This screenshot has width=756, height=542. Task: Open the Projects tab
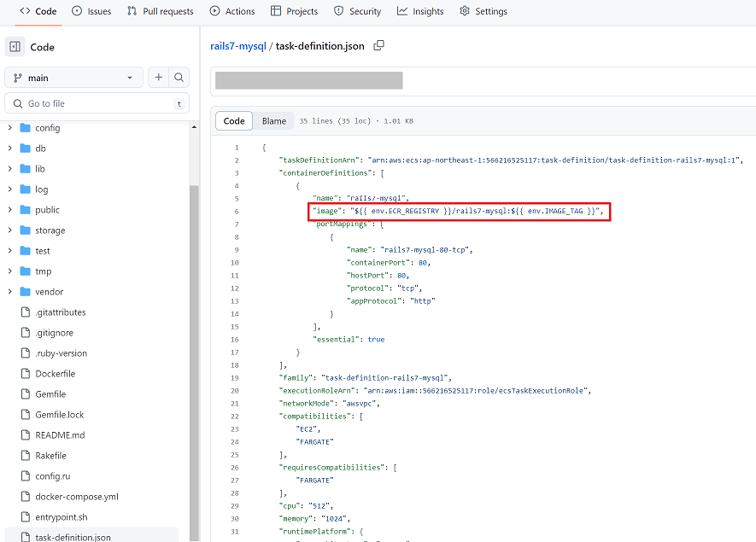click(294, 11)
